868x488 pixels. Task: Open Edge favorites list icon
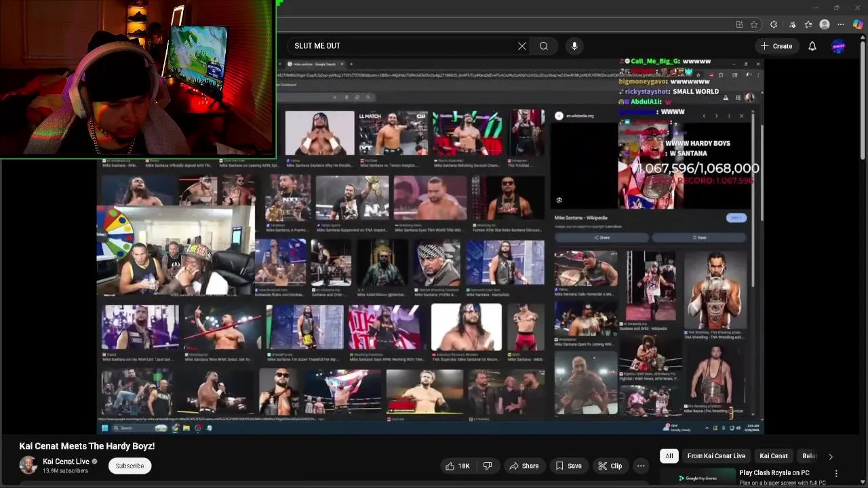(x=808, y=24)
